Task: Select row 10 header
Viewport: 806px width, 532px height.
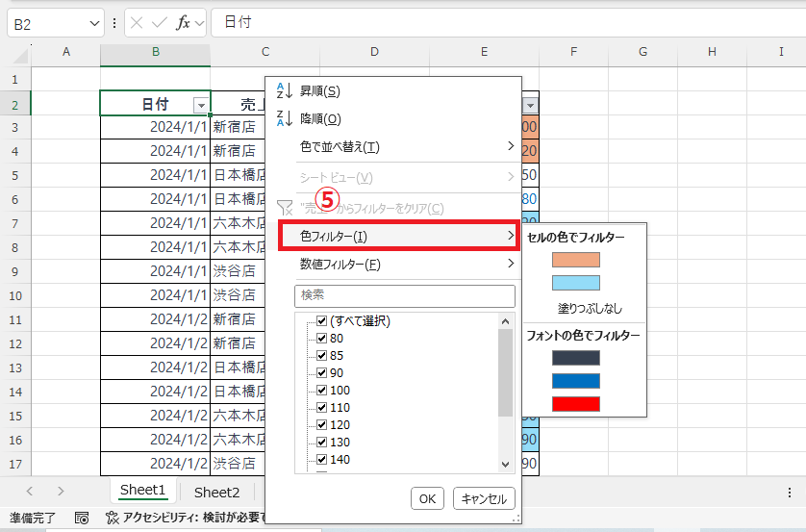Action: 15,295
